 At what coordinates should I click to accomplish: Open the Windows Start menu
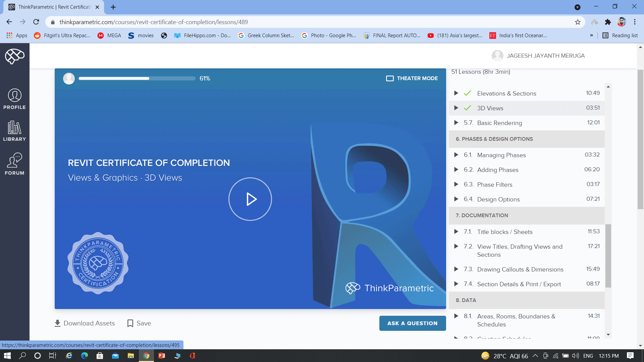click(7, 356)
